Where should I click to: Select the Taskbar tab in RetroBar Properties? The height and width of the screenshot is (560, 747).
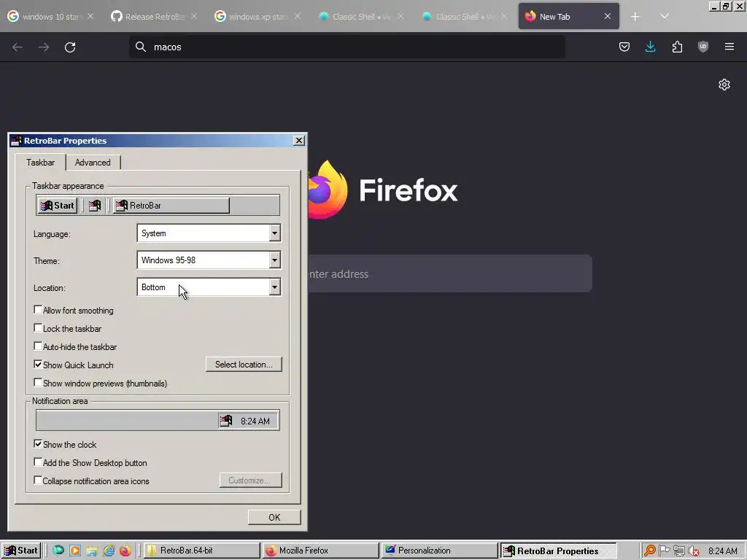click(x=41, y=163)
